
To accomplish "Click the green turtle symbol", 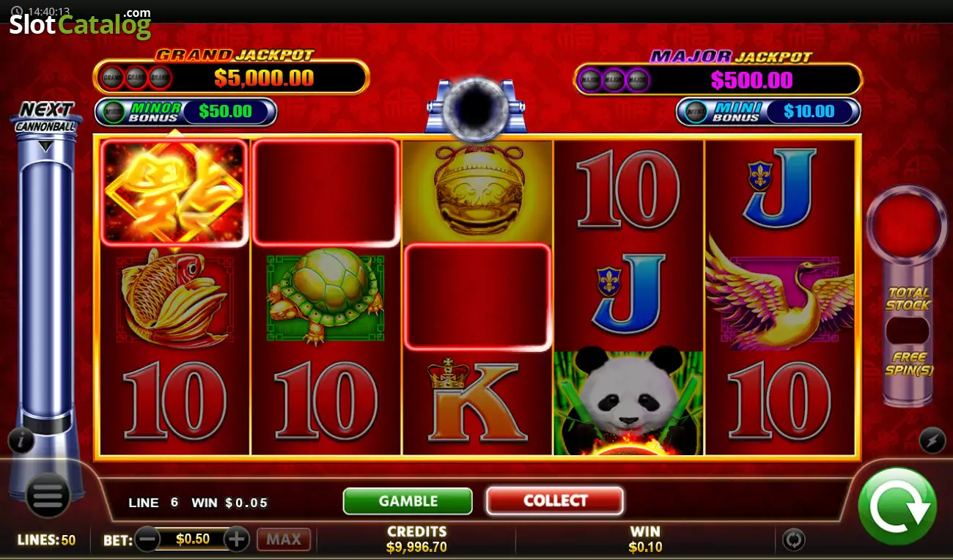I will [325, 297].
